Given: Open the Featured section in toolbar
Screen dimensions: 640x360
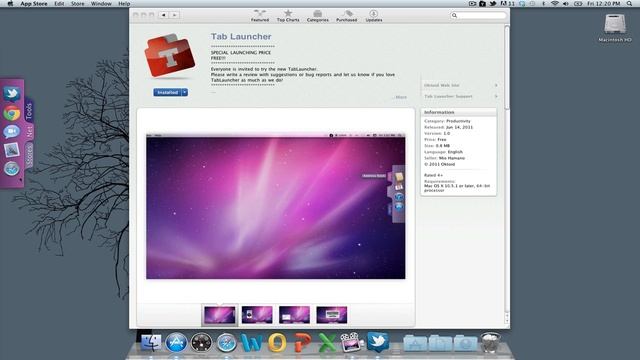Looking at the screenshot, I should (260, 16).
